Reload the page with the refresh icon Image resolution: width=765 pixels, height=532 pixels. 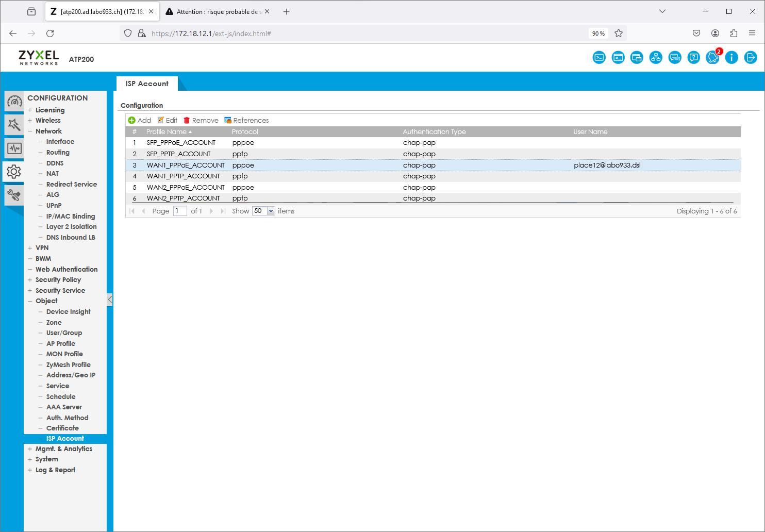pyautogui.click(x=50, y=33)
